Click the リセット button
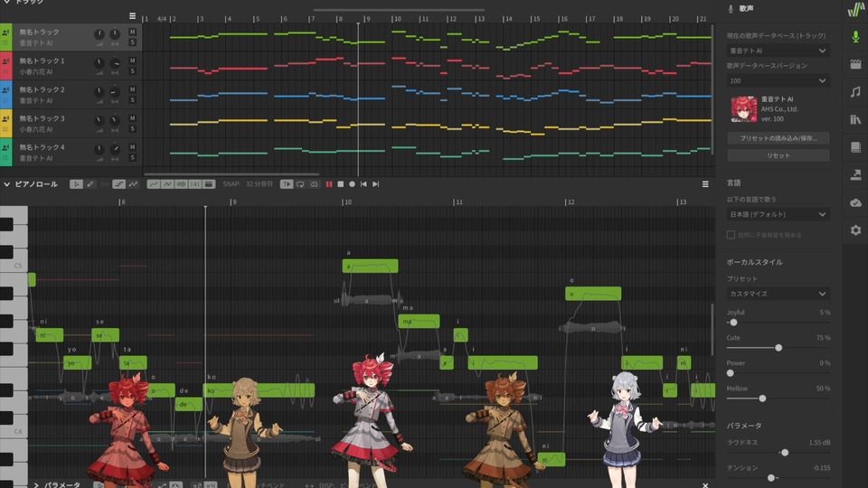 coord(778,155)
